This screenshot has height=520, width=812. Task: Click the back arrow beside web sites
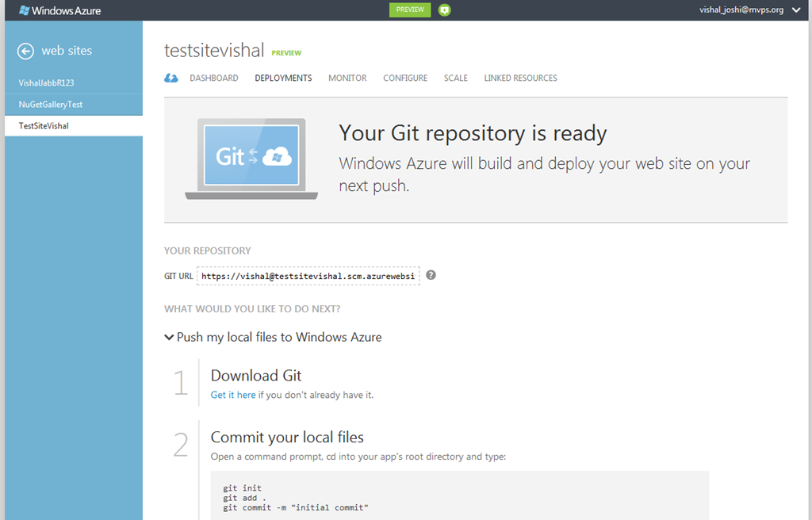[x=25, y=51]
